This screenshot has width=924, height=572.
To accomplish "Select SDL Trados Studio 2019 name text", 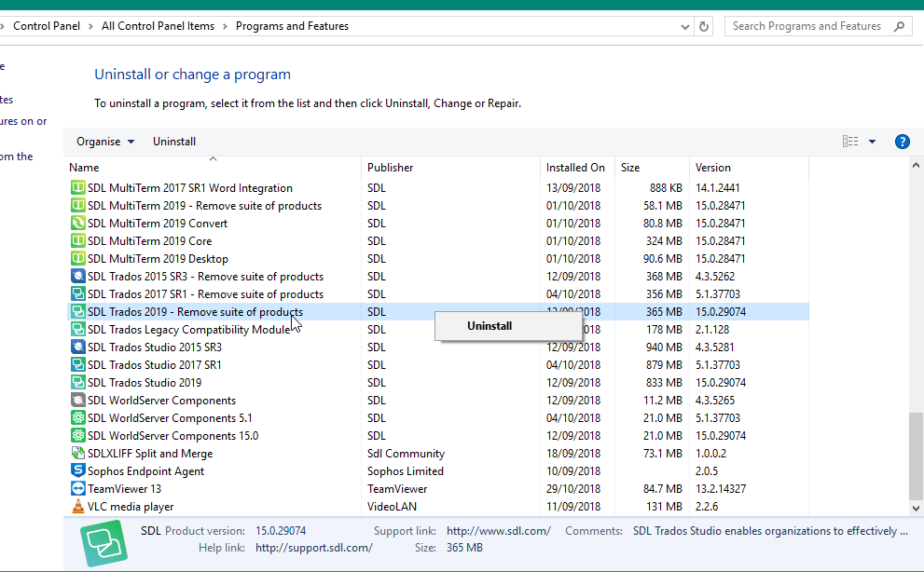I will pos(145,382).
